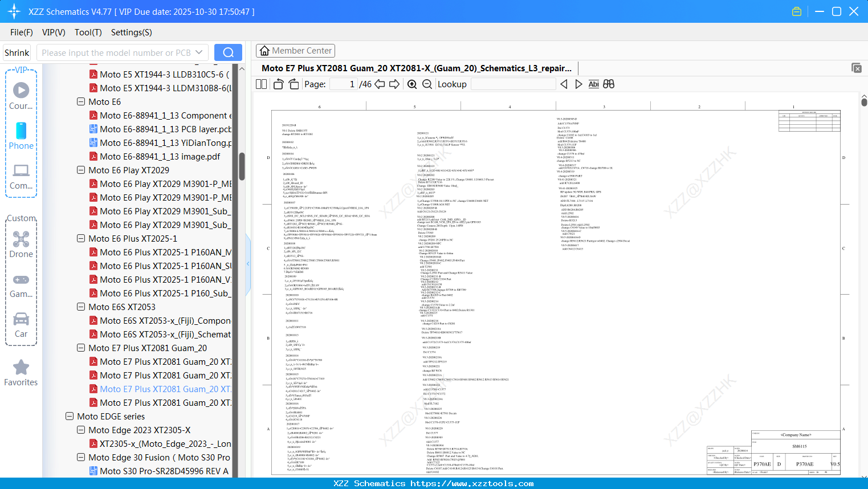
Task: Open the Car category
Action: (21, 324)
